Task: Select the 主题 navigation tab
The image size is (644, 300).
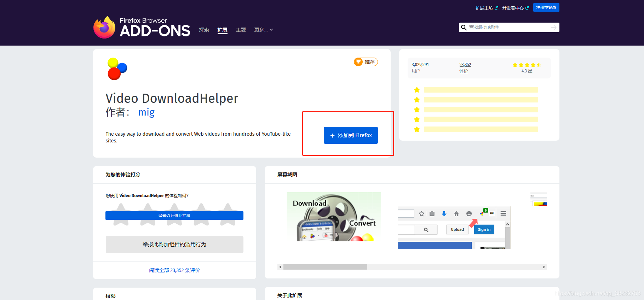Action: pyautogui.click(x=241, y=30)
